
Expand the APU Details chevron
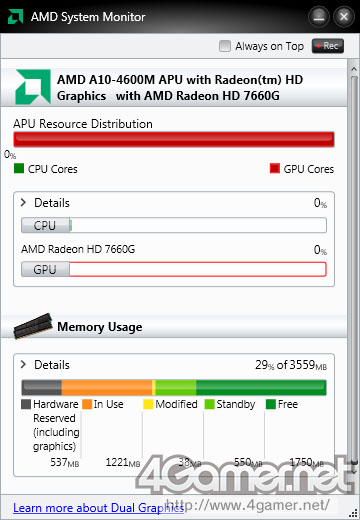tap(23, 202)
